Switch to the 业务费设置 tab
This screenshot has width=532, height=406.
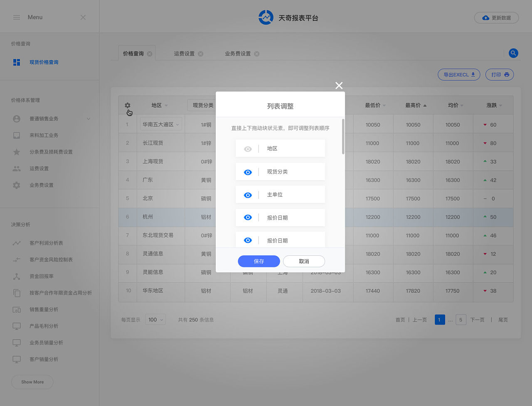(x=238, y=53)
